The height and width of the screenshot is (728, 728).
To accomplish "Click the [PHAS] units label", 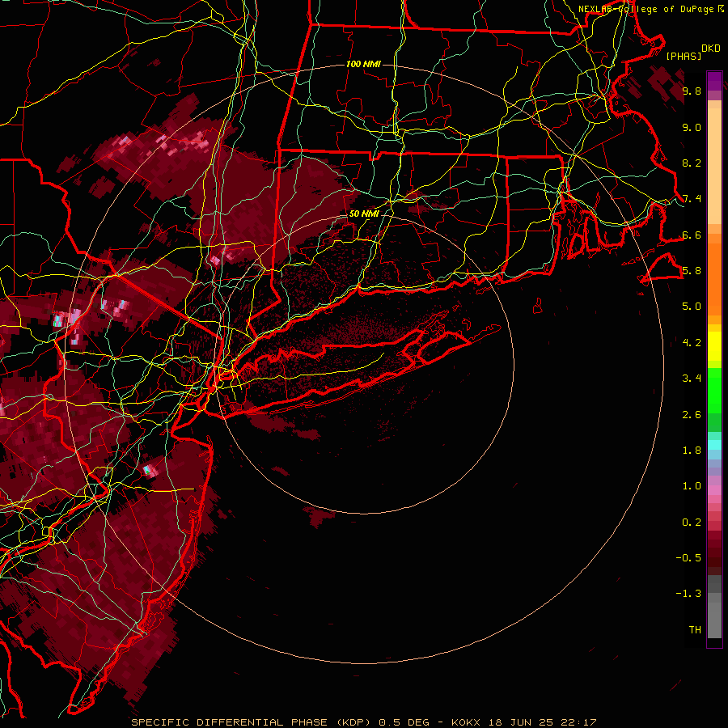I will pos(684,56).
